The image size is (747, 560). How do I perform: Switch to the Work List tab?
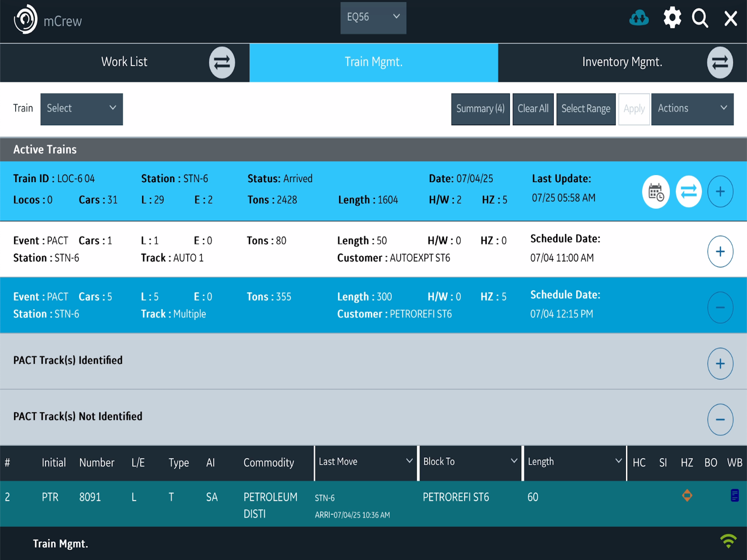coord(124,63)
